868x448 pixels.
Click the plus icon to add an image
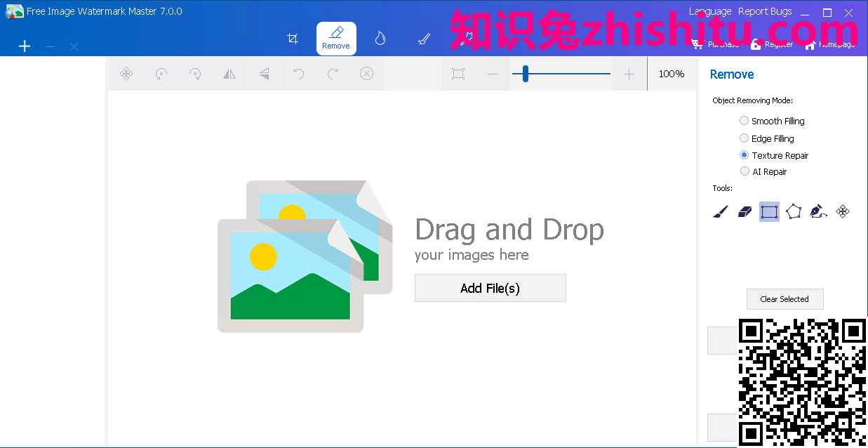(x=25, y=46)
